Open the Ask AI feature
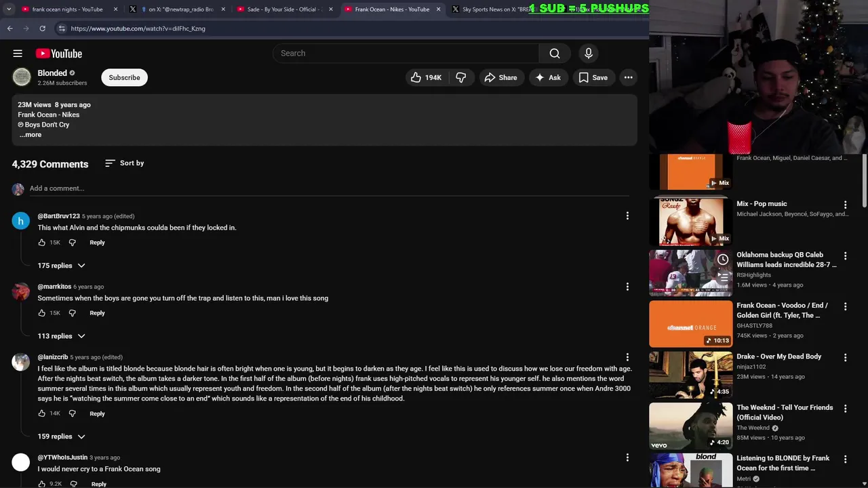This screenshot has height=488, width=868. pos(548,77)
